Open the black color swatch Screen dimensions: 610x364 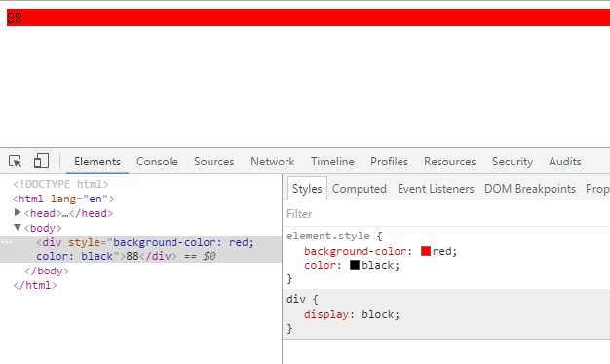pos(355,265)
